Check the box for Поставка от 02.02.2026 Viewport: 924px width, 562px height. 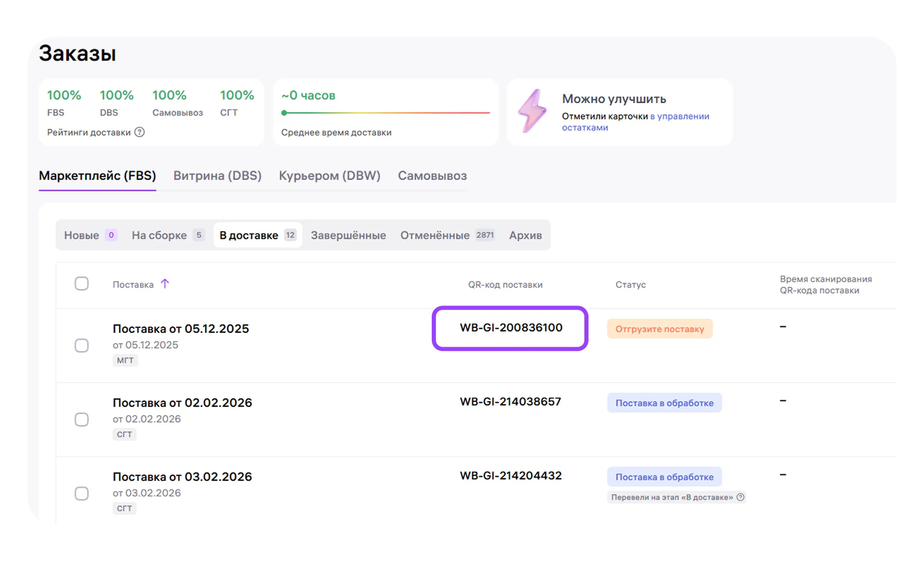tap(82, 420)
